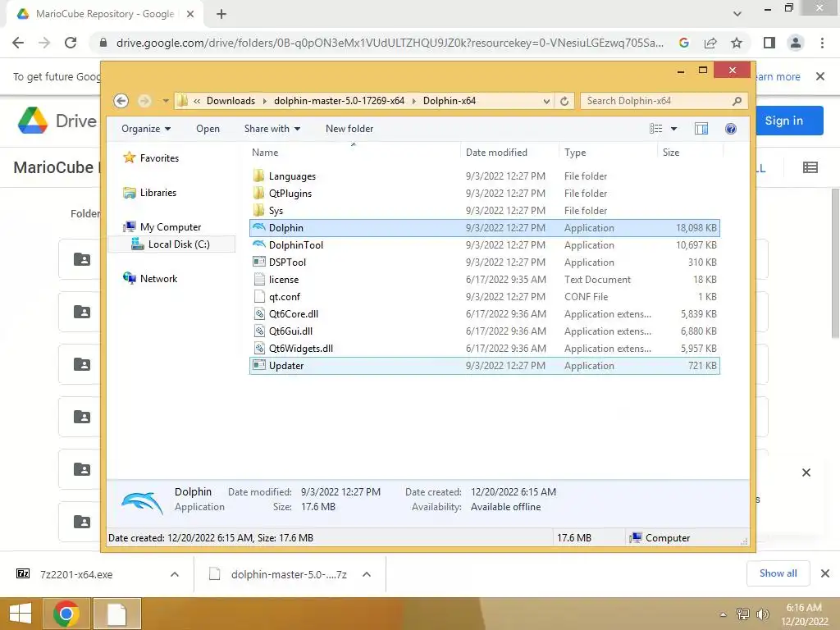Show hidden system tray icons
The height and width of the screenshot is (630, 840).
coord(724,614)
